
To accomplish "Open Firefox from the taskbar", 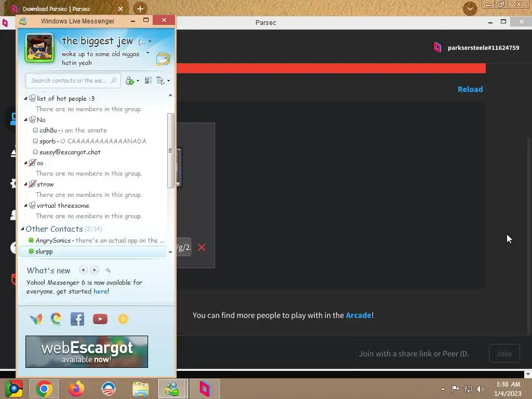I will [76, 389].
